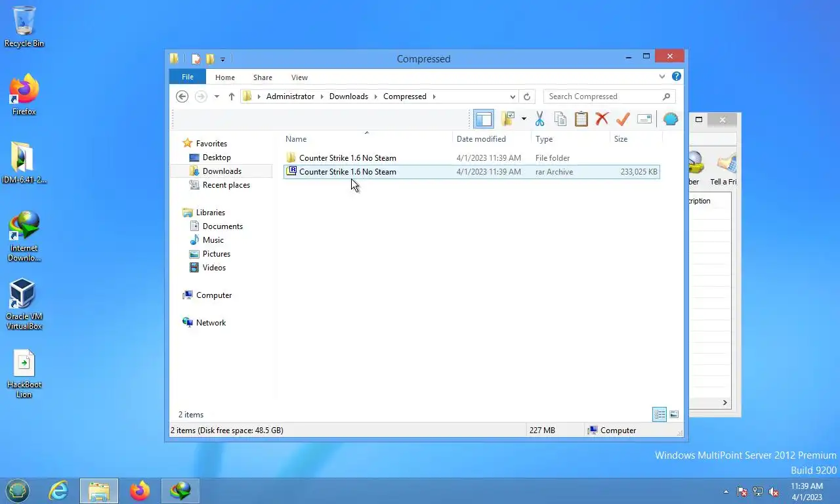Click Oracle VM VirtualBox desktop icon

pos(24,304)
